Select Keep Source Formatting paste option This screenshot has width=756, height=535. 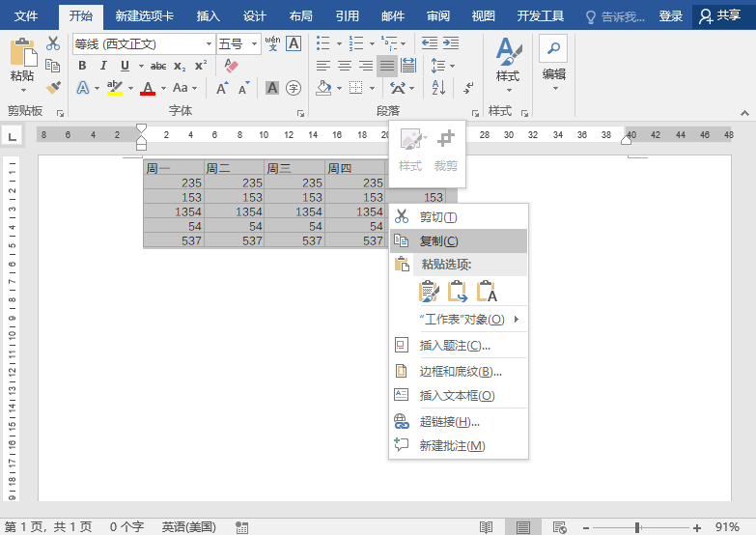pyautogui.click(x=430, y=292)
